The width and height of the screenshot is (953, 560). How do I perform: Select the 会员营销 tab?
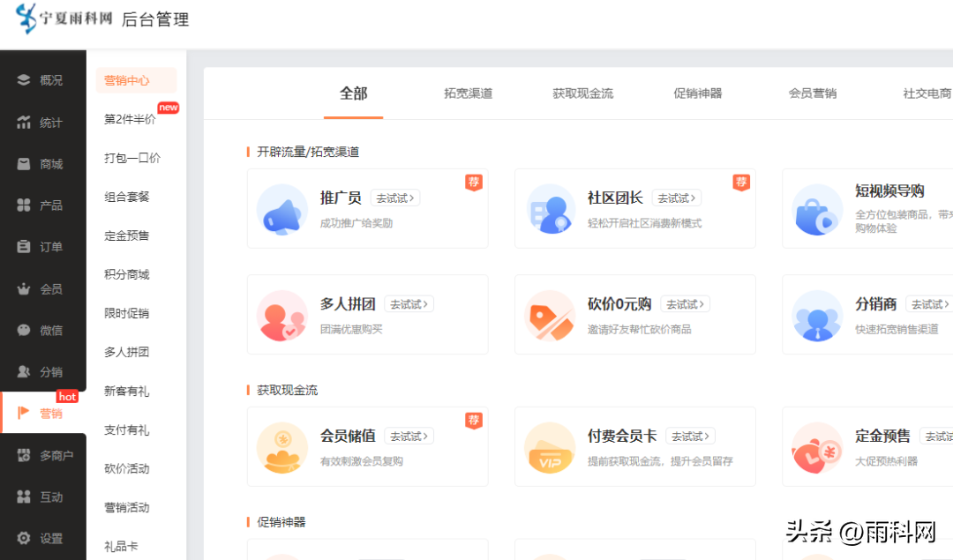coord(812,93)
